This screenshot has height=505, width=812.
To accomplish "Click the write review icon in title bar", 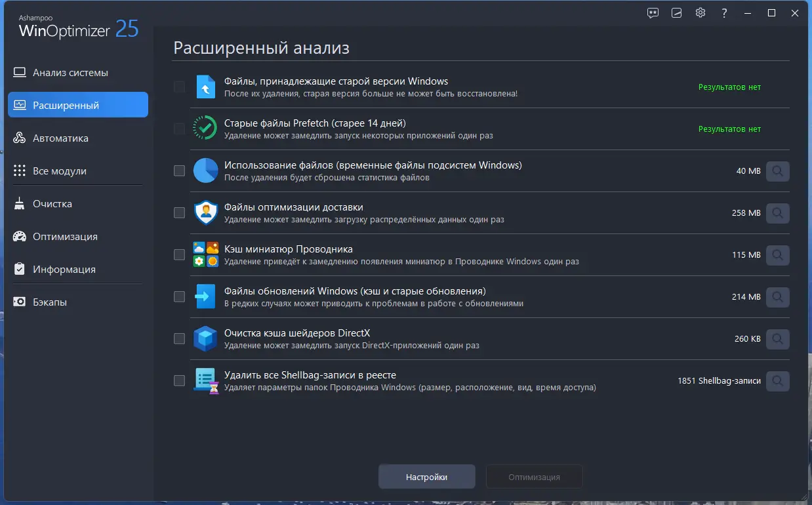I will [x=676, y=12].
